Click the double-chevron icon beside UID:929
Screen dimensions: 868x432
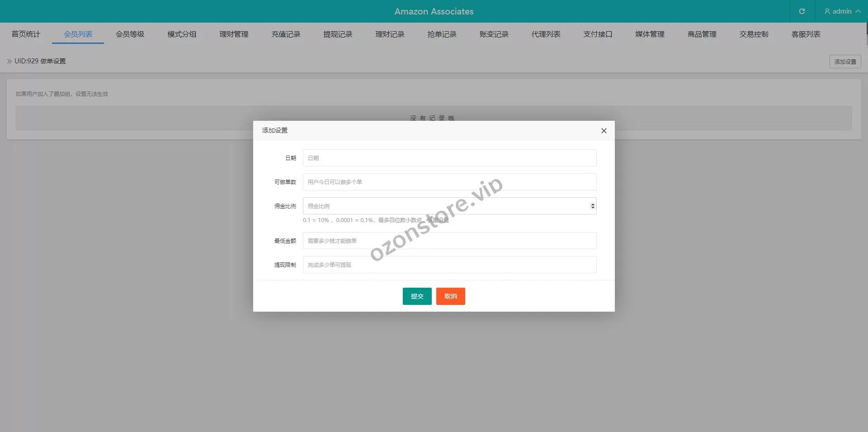[x=9, y=61]
